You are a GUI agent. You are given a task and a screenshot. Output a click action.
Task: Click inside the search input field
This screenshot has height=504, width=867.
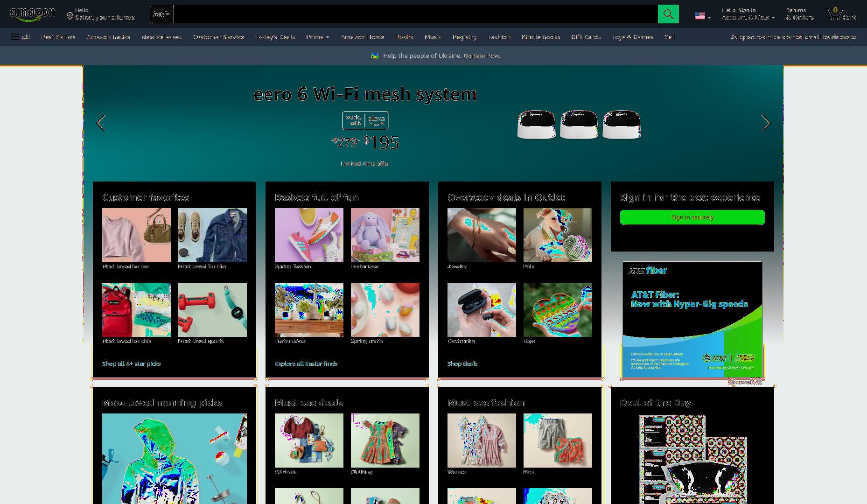pos(416,14)
